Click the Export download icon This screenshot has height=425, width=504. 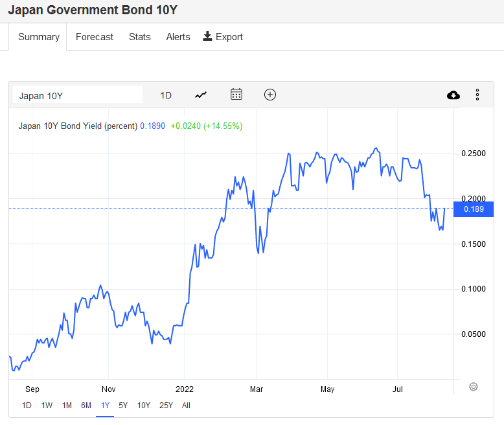click(207, 36)
